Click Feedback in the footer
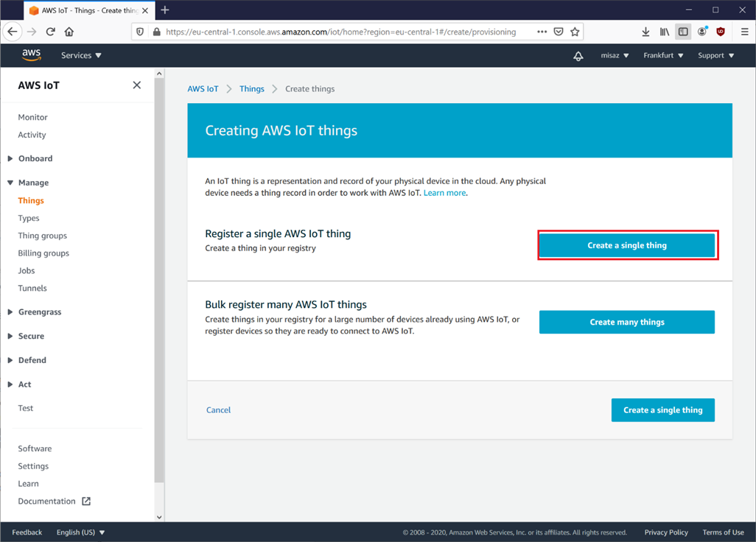756x542 pixels. [x=27, y=532]
